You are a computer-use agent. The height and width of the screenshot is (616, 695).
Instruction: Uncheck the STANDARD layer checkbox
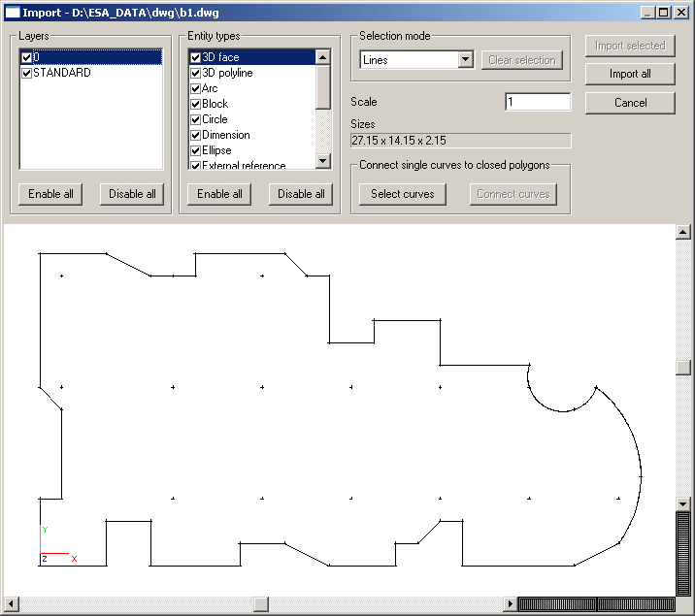click(26, 73)
